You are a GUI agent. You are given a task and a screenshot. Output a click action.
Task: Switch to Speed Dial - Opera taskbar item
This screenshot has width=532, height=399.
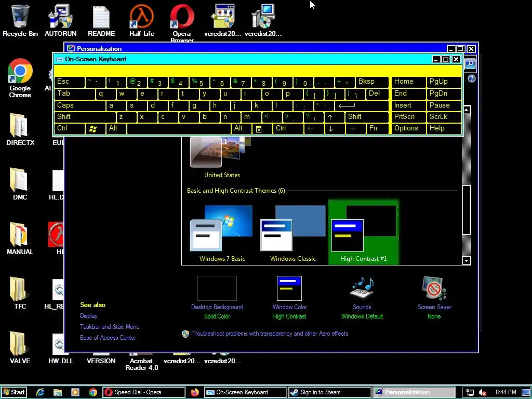coord(144,392)
